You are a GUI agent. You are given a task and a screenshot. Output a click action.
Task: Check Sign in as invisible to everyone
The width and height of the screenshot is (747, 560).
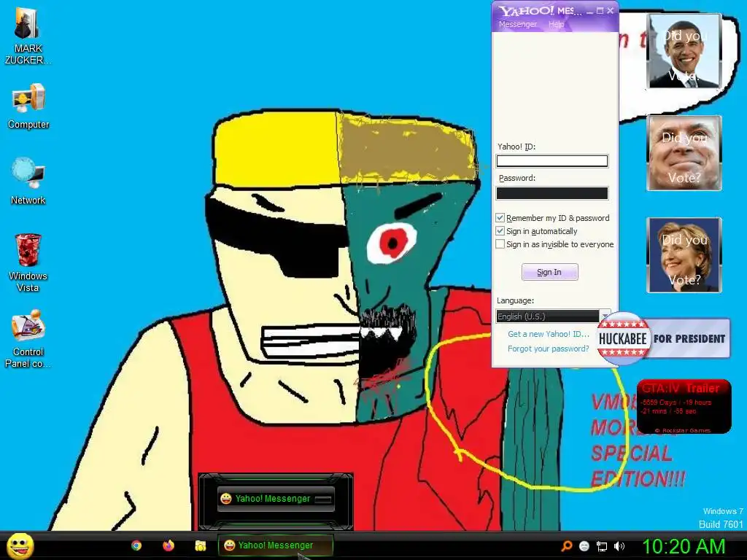click(500, 244)
